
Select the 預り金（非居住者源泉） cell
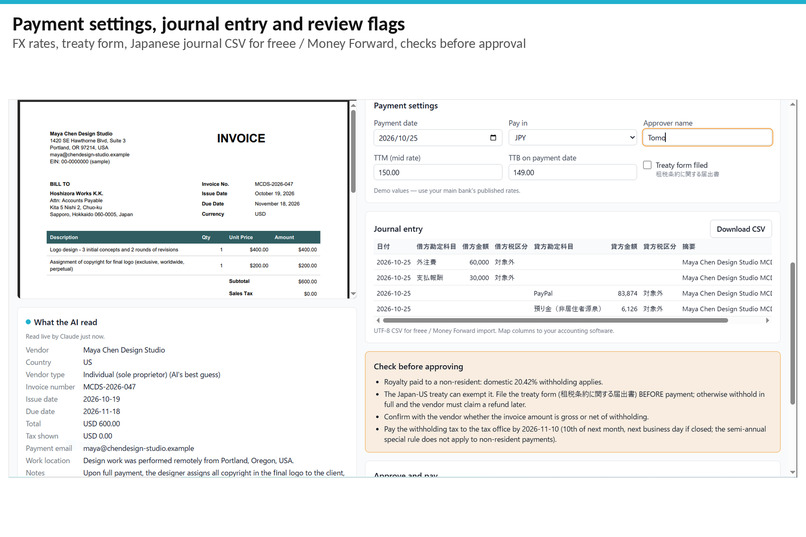567,309
